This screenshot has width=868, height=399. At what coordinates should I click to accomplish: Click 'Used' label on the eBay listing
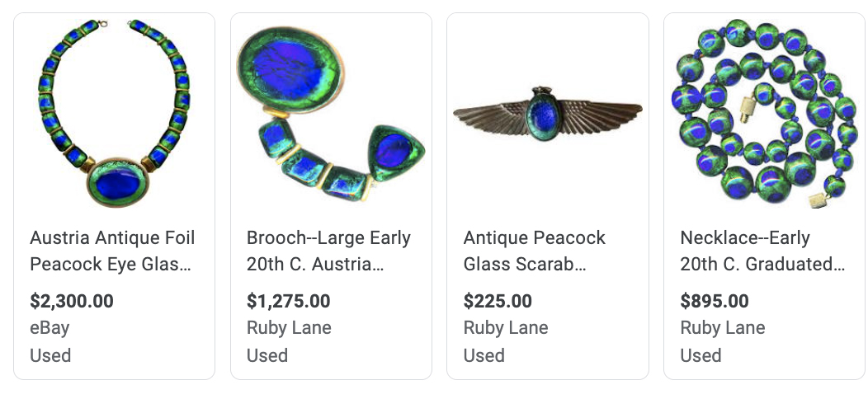point(50,355)
